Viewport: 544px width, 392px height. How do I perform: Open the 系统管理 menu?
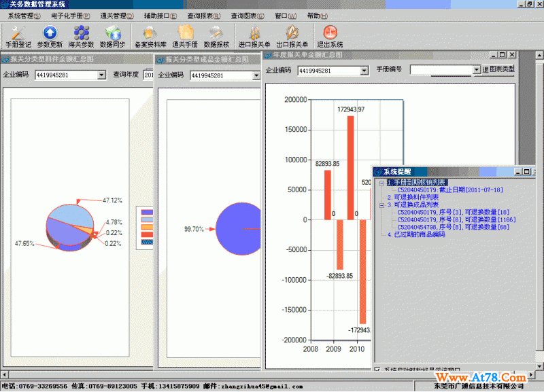(24, 16)
